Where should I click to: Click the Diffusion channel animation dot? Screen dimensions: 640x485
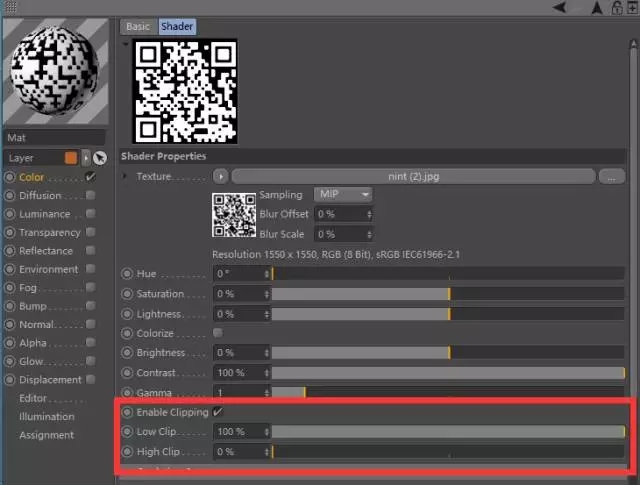click(x=10, y=196)
